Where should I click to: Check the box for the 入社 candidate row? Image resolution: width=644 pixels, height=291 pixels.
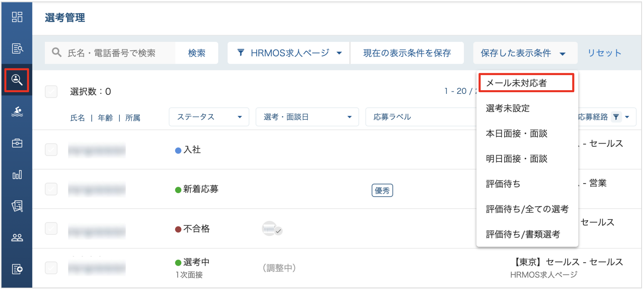tap(51, 150)
